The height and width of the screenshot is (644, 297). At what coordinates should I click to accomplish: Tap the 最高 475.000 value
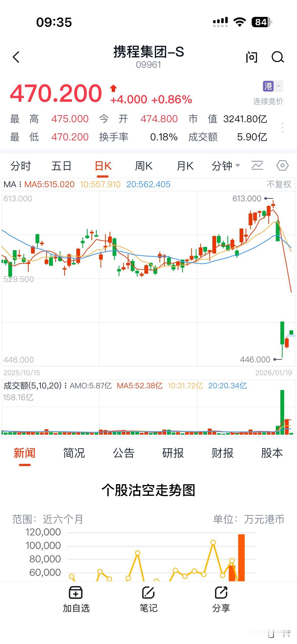click(x=70, y=119)
